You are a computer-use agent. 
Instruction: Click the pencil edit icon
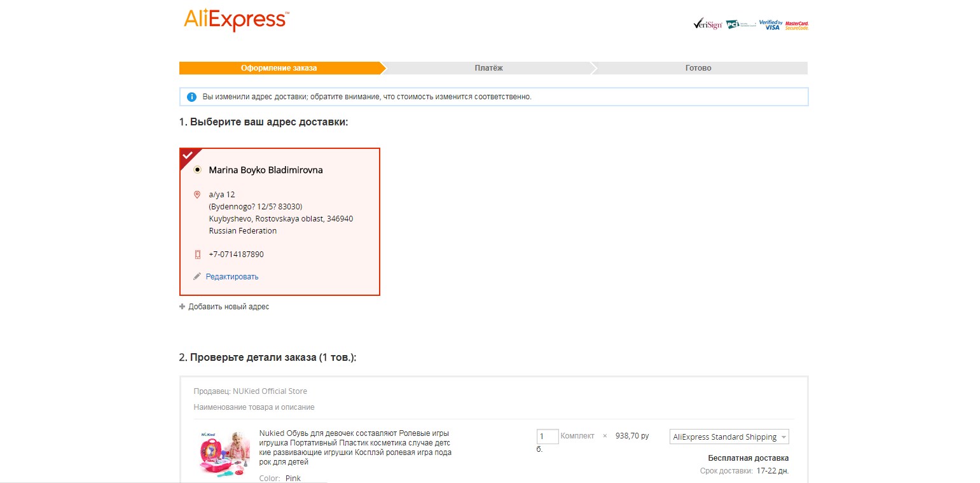tap(197, 277)
